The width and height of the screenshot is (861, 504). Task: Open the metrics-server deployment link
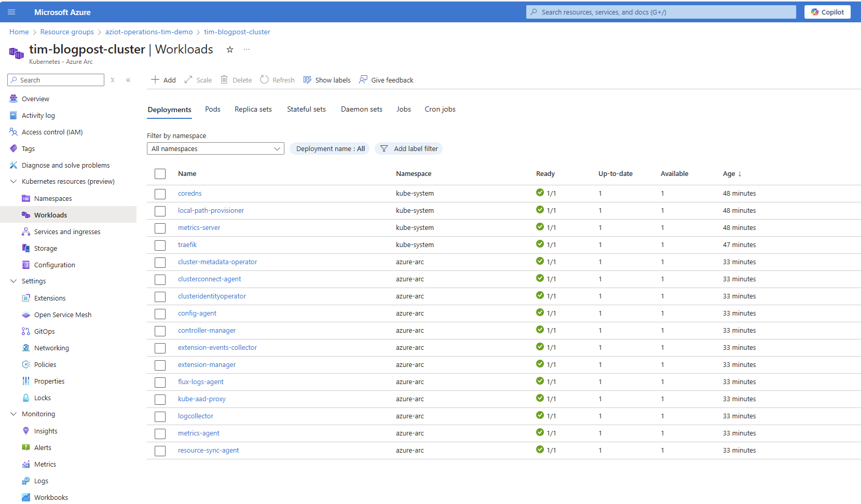pos(199,228)
